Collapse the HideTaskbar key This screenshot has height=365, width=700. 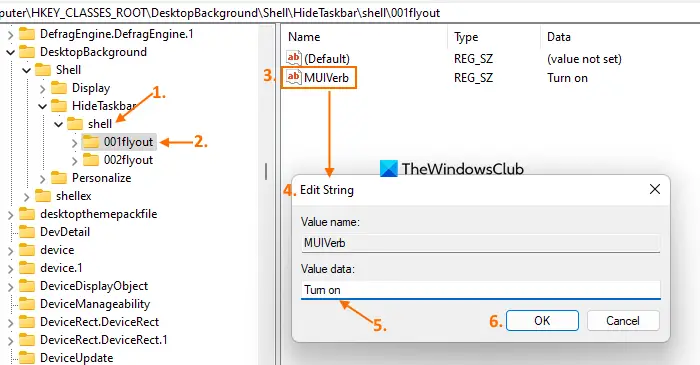(42, 106)
